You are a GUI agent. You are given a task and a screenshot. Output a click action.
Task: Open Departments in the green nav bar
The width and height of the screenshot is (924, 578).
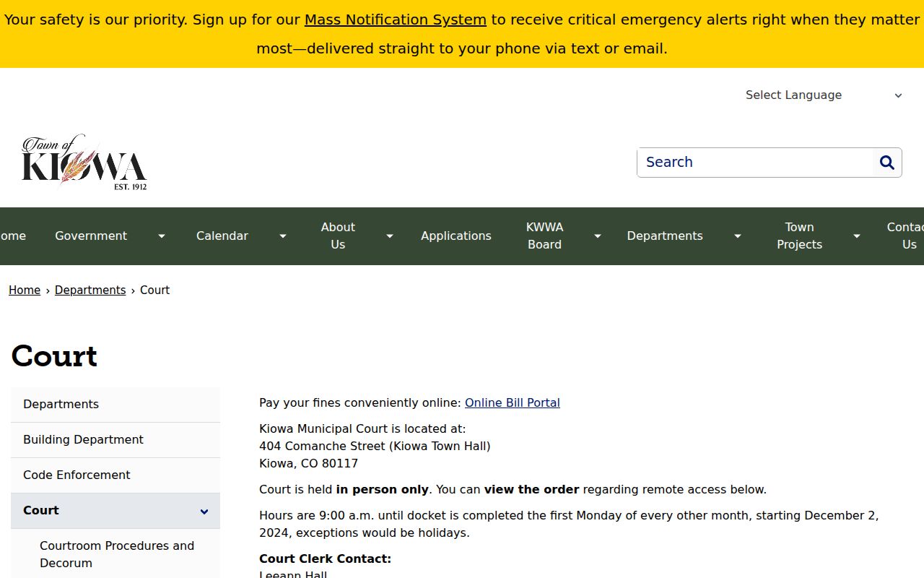click(665, 236)
